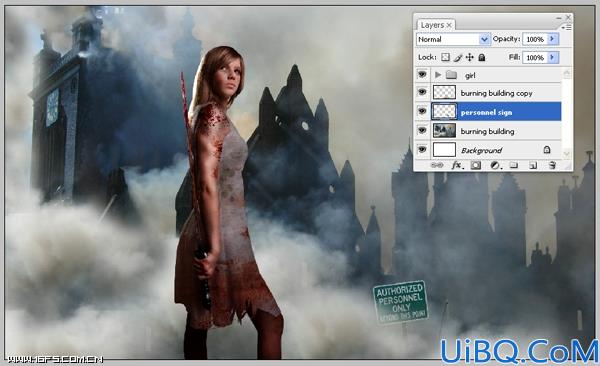600x366 pixels.
Task: Click the Opacity 100% value field
Action: coord(535,39)
